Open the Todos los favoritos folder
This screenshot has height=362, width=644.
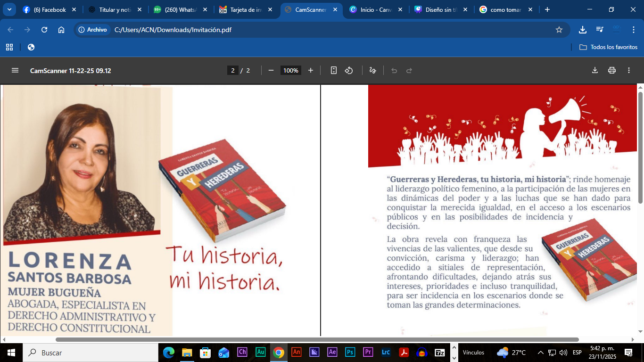[x=608, y=47]
